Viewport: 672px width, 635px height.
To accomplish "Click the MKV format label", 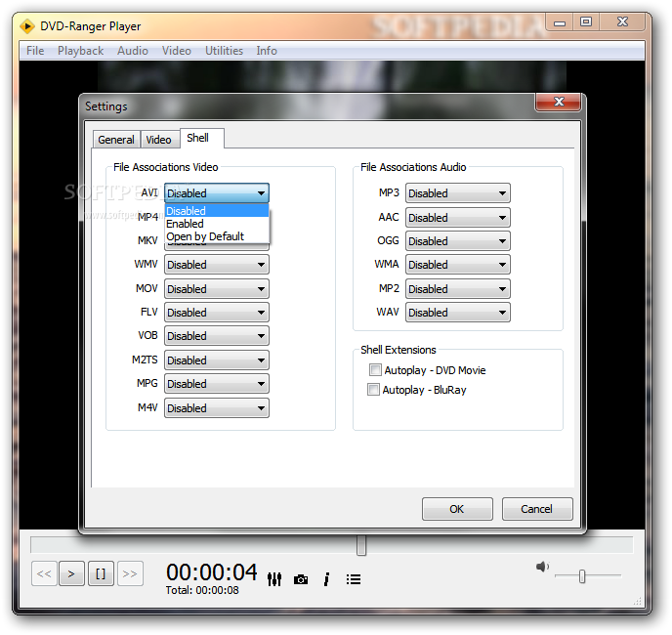I will [147, 240].
